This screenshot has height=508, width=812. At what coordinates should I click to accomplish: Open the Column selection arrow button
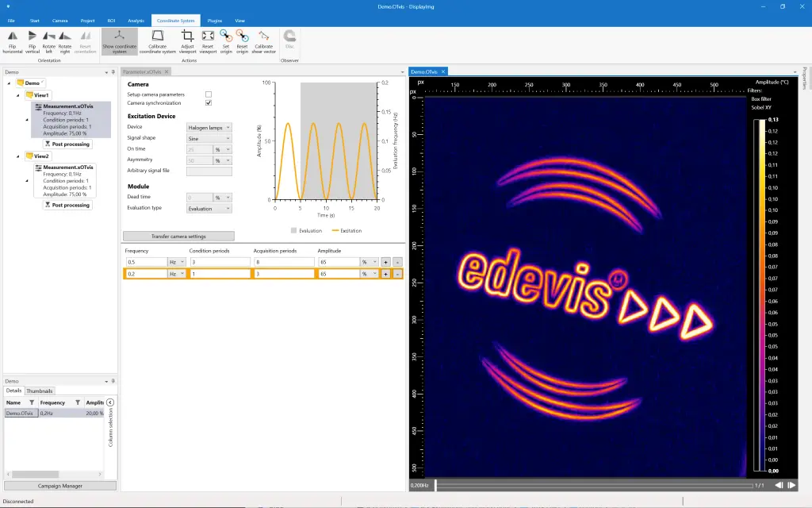[x=110, y=402]
